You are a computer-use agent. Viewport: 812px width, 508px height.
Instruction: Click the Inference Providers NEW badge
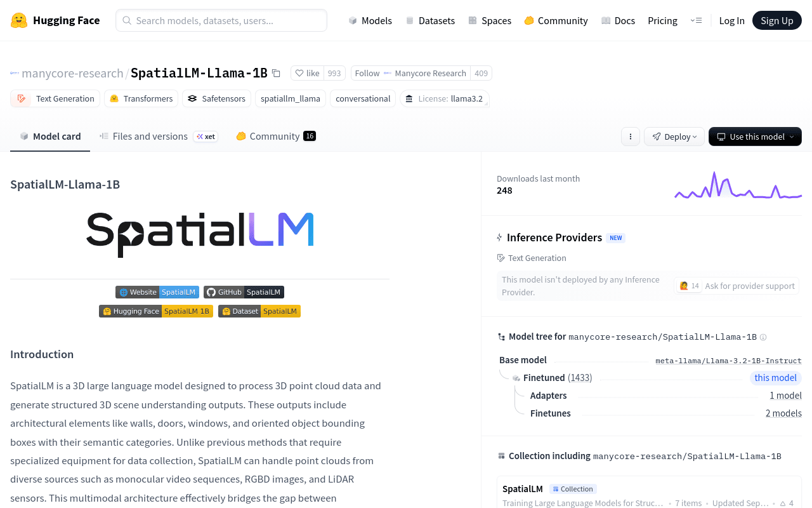pos(615,238)
